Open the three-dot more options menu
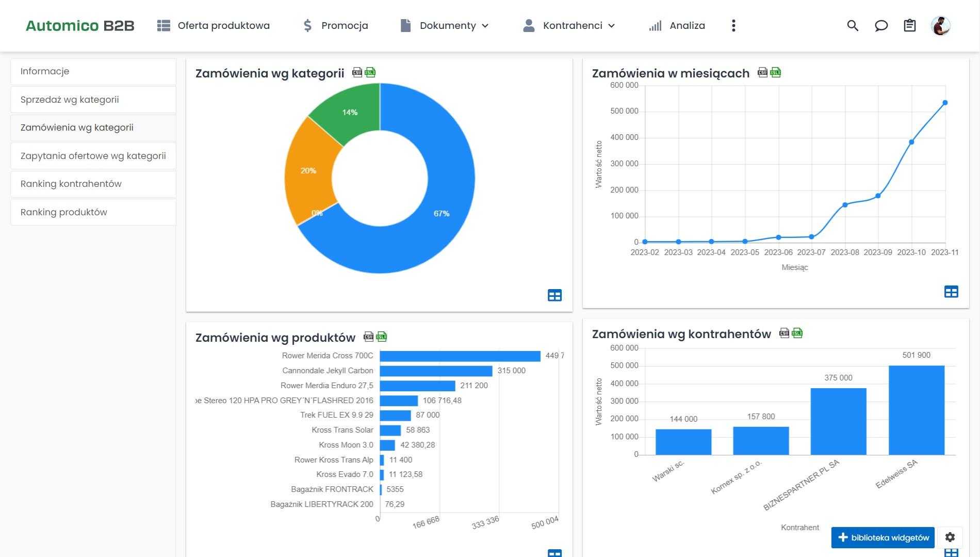Screen dimensions: 980x557 click(733, 26)
